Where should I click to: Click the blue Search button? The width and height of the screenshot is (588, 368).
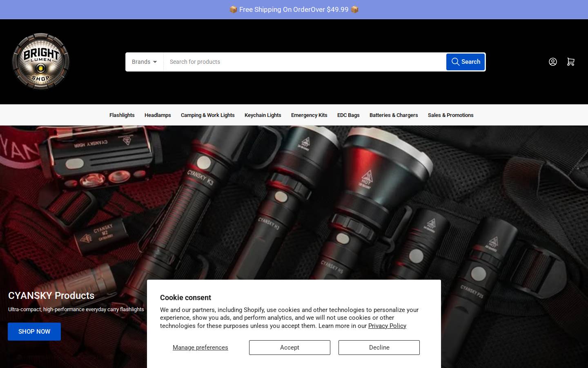tap(465, 62)
